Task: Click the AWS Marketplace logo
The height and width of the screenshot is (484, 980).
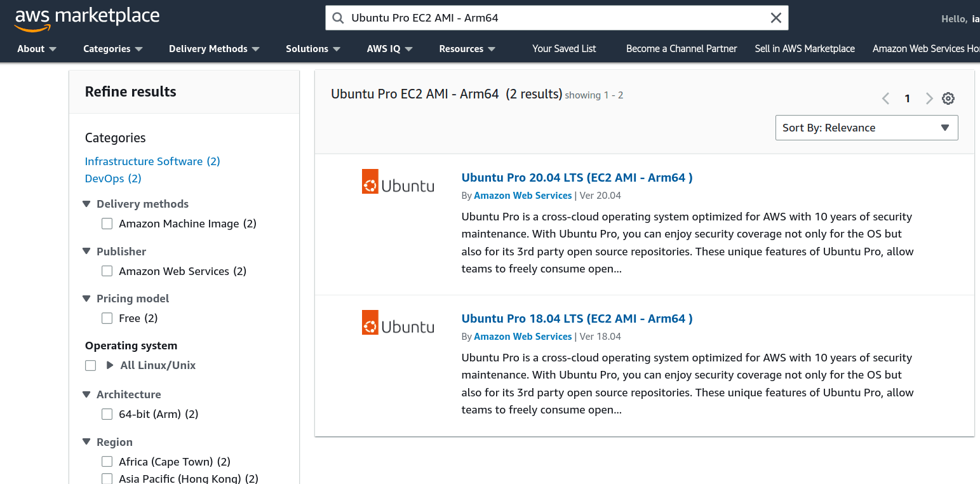Action: click(x=87, y=18)
